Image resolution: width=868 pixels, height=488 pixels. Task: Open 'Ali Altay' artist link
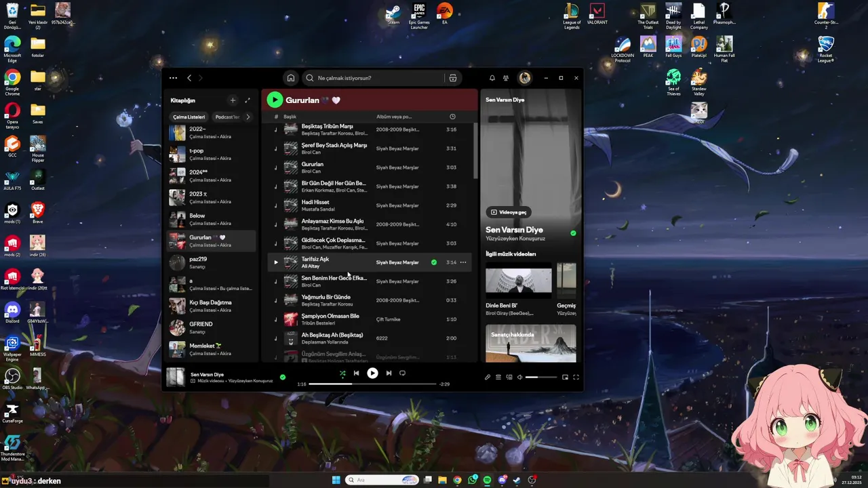tap(310, 266)
